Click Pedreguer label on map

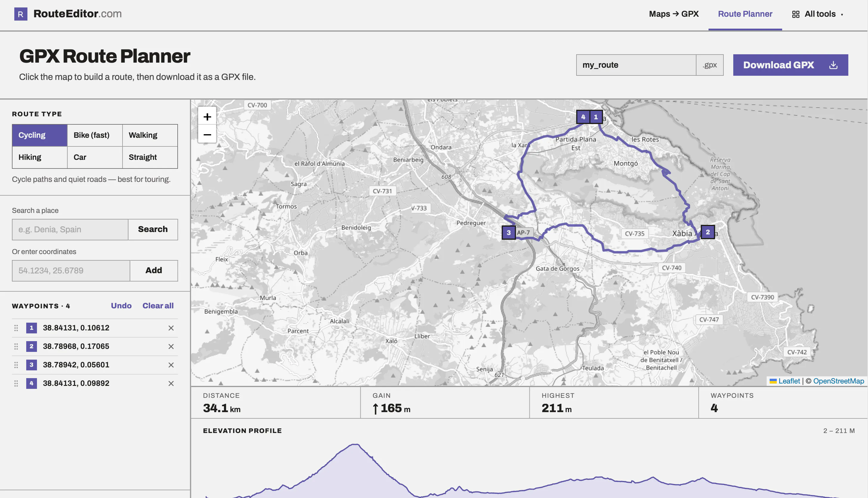pos(471,223)
